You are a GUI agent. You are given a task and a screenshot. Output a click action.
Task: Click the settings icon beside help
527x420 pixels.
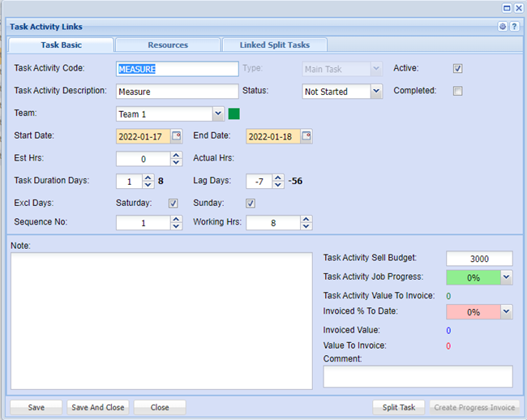coord(503,27)
